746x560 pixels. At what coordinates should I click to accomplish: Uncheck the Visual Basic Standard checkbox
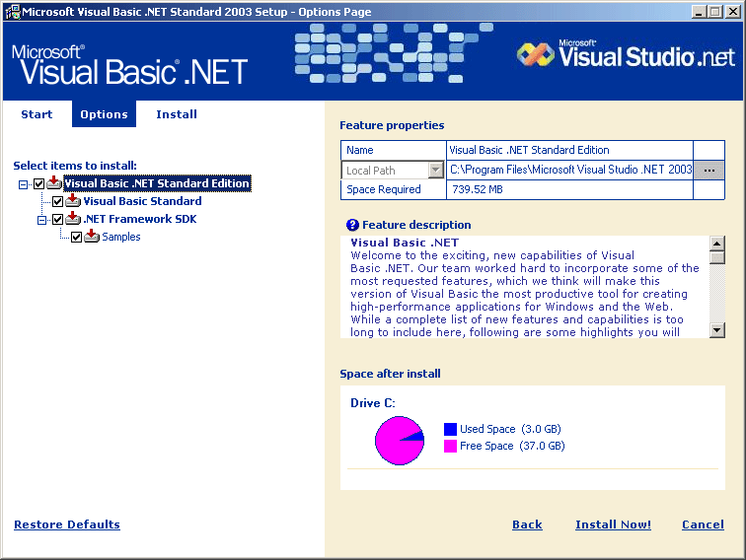(x=57, y=201)
